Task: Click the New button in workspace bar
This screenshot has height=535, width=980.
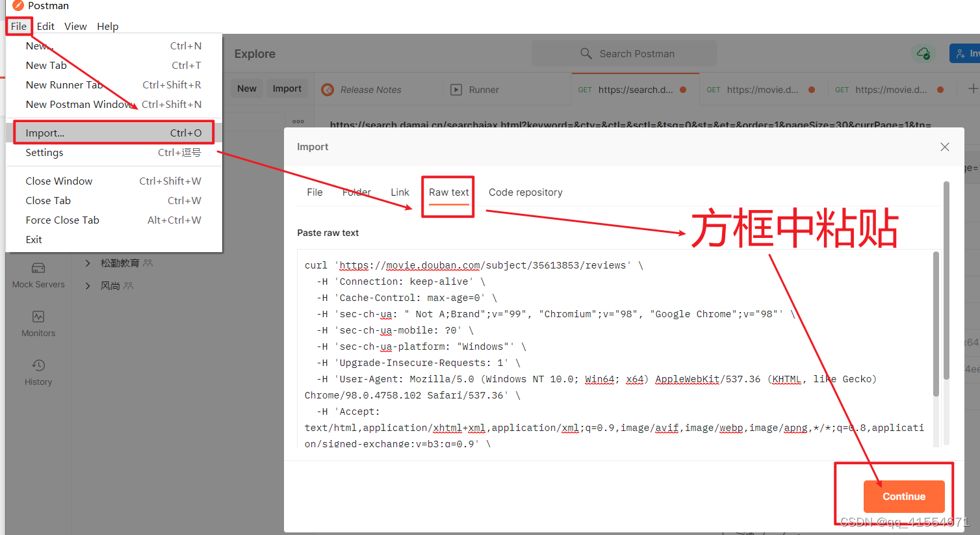Action: tap(246, 89)
